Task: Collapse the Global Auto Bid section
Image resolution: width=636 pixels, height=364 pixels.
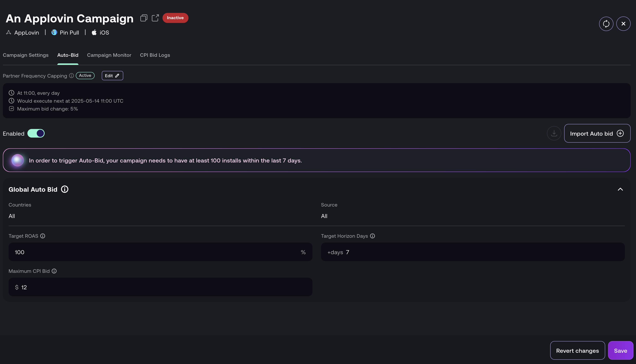Action: (x=620, y=189)
